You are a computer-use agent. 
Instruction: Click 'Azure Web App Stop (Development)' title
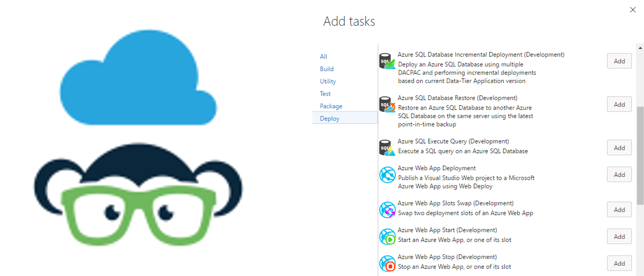click(x=447, y=257)
